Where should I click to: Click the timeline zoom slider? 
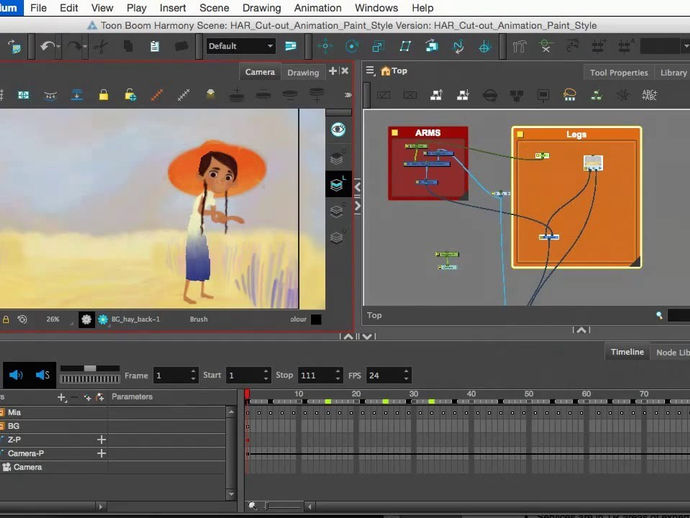284,507
